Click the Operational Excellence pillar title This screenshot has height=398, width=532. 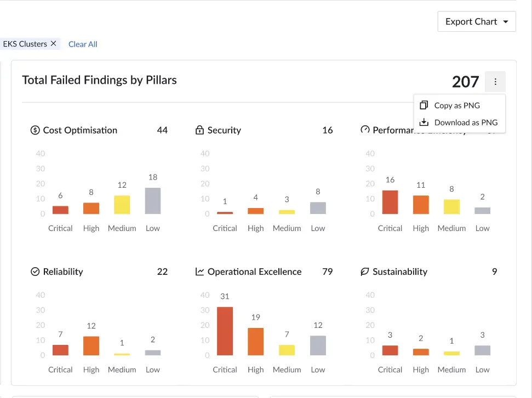click(x=254, y=272)
